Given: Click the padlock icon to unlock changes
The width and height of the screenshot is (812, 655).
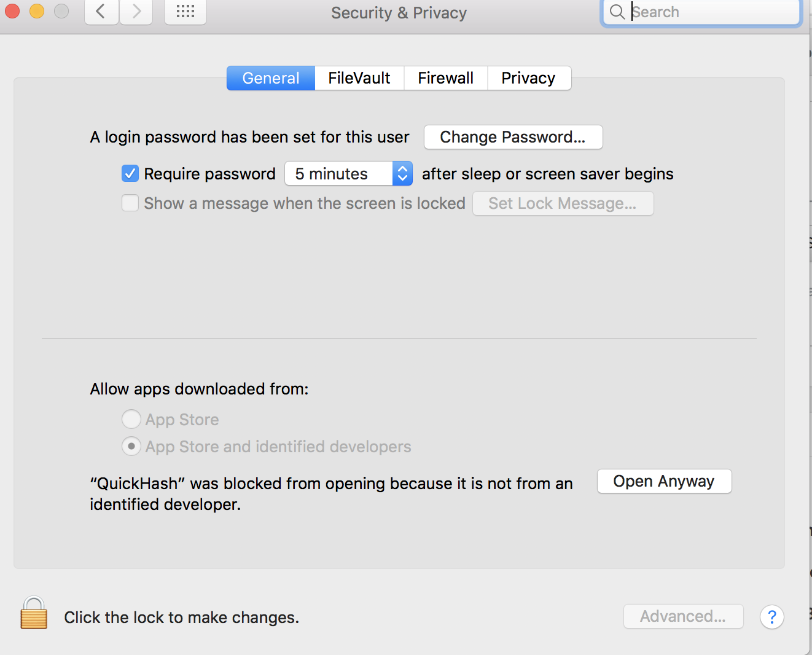Looking at the screenshot, I should coord(34,613).
